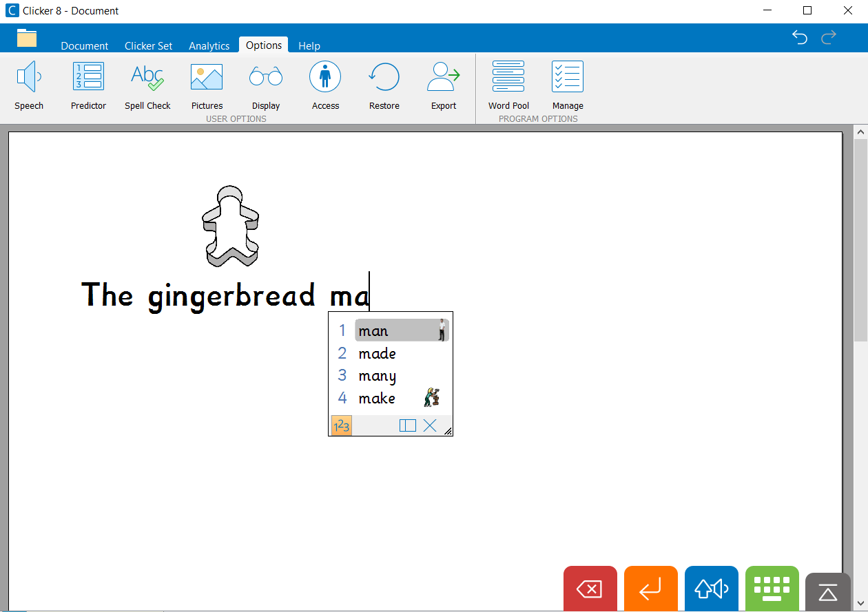Image resolution: width=868 pixels, height=612 pixels.
Task: Open Manage program options
Action: (567, 85)
